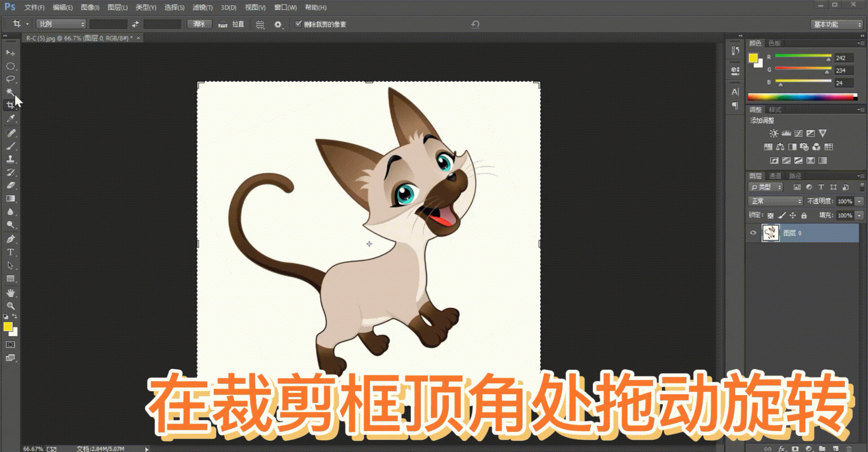Open crop overlay grid options
The image size is (868, 452).
click(260, 25)
